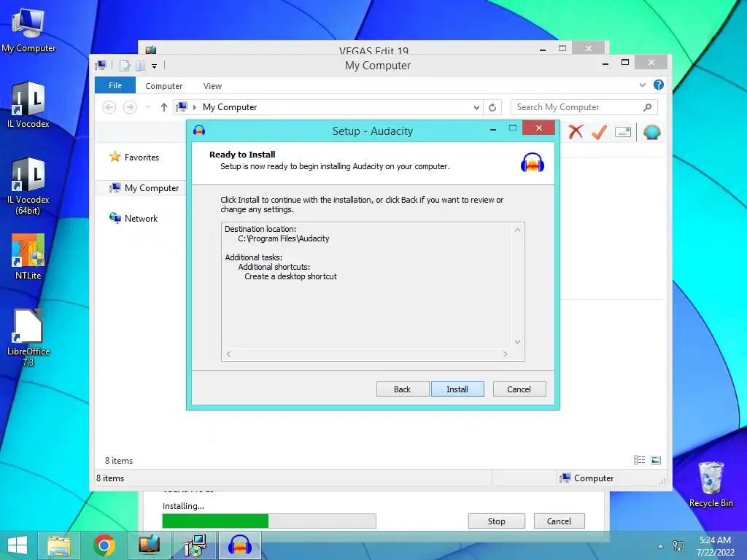747x560 pixels.
Task: Open the IL Vocodex desktop shortcut
Action: click(x=28, y=105)
